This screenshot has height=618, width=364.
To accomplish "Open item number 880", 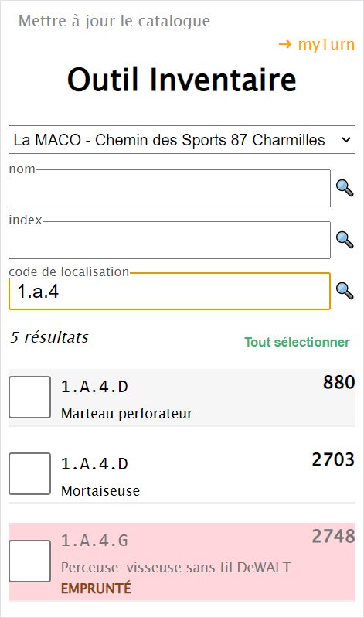I will pyautogui.click(x=339, y=382).
